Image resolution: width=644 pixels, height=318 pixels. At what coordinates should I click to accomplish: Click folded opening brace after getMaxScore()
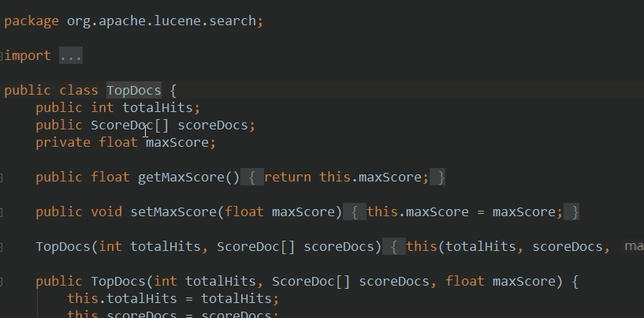tap(252, 178)
